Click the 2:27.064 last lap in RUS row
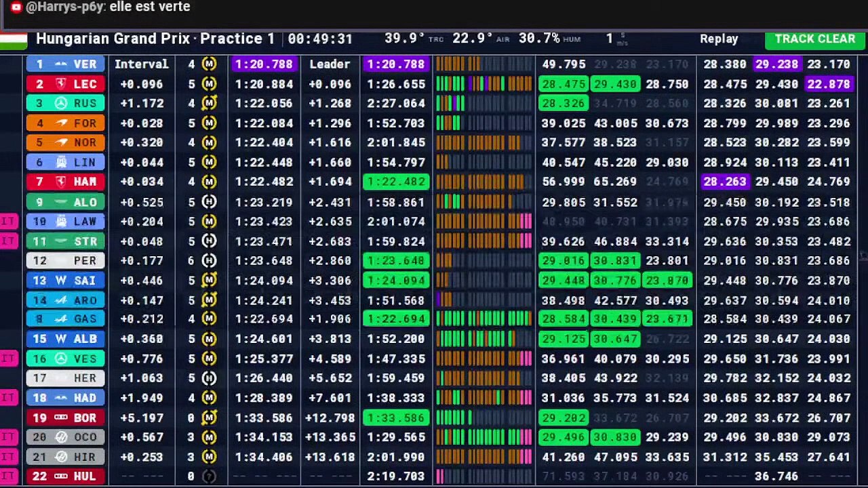 [x=396, y=104]
